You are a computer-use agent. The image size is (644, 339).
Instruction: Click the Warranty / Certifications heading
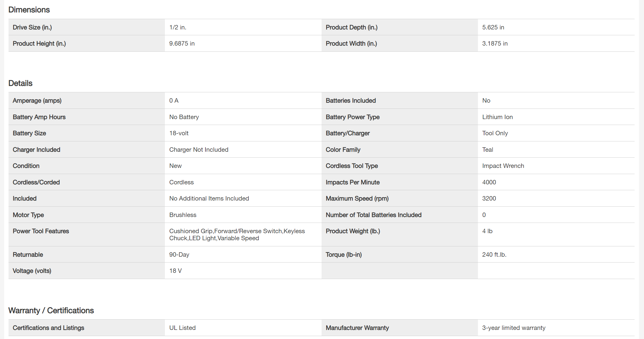[x=51, y=310]
